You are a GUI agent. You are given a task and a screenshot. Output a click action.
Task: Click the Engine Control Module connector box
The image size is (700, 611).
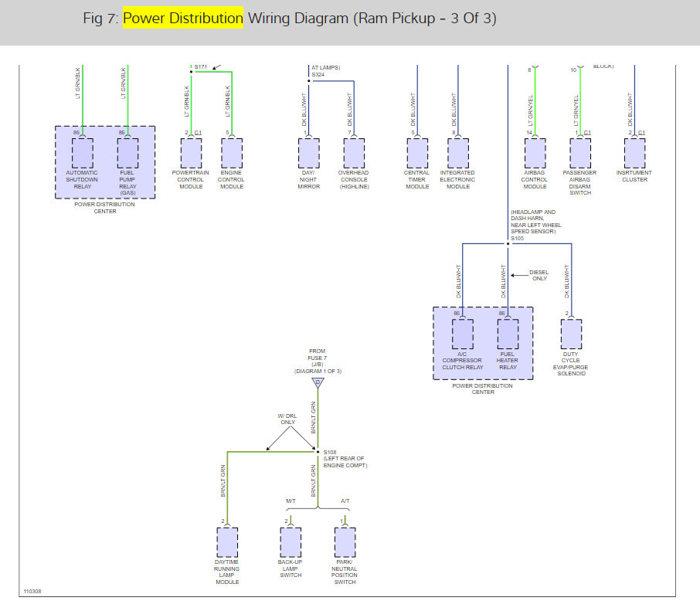pos(232,153)
